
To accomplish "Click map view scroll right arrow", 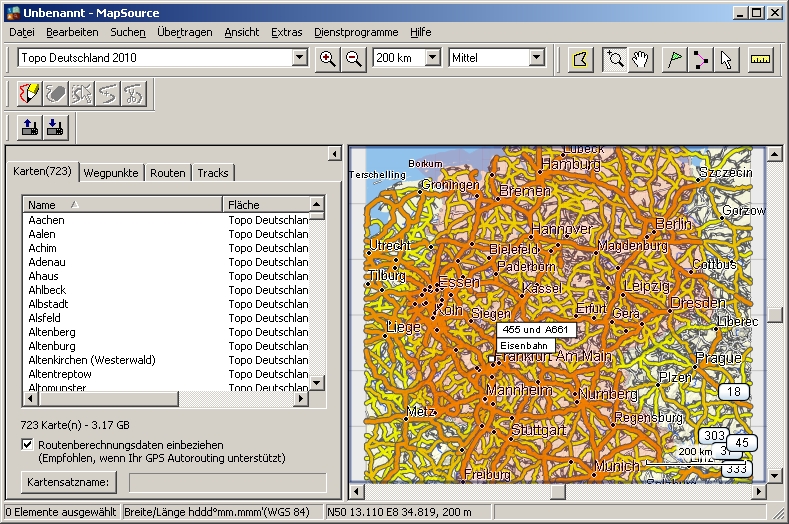I will [759, 491].
